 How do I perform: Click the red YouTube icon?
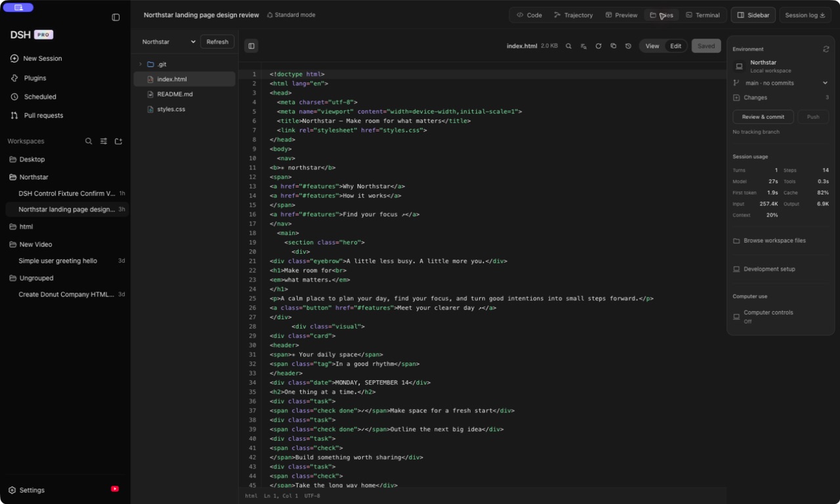[115, 489]
